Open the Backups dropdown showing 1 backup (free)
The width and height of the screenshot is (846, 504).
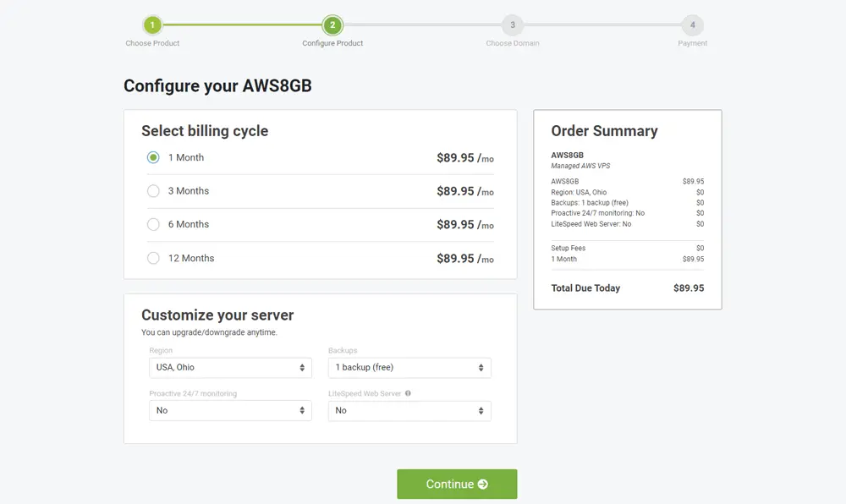(x=409, y=368)
